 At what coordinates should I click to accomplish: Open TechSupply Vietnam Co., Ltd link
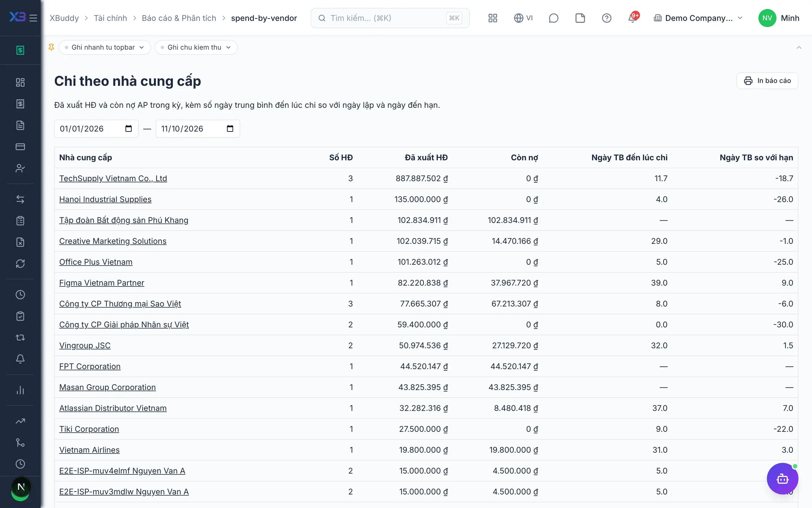pyautogui.click(x=113, y=178)
